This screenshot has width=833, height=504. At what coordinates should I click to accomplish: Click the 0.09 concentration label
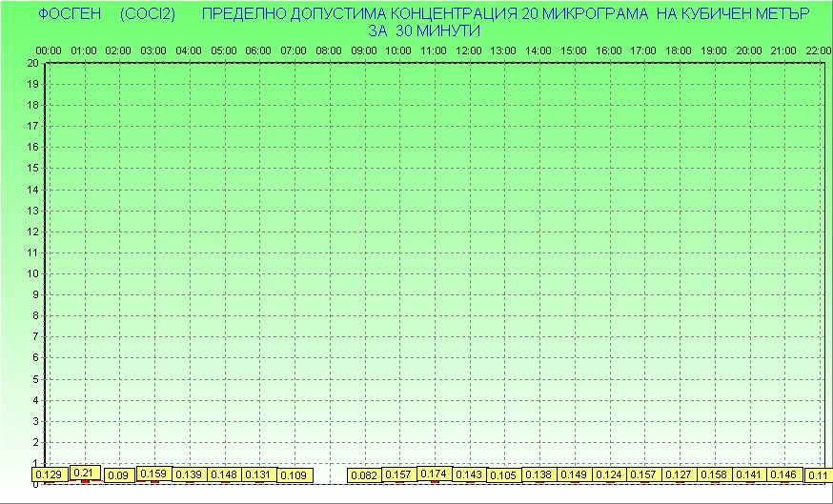(x=118, y=475)
